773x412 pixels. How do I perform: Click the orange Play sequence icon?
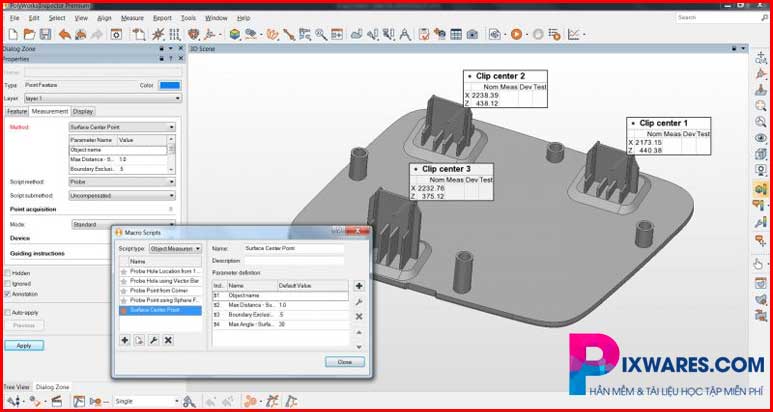[x=516, y=34]
